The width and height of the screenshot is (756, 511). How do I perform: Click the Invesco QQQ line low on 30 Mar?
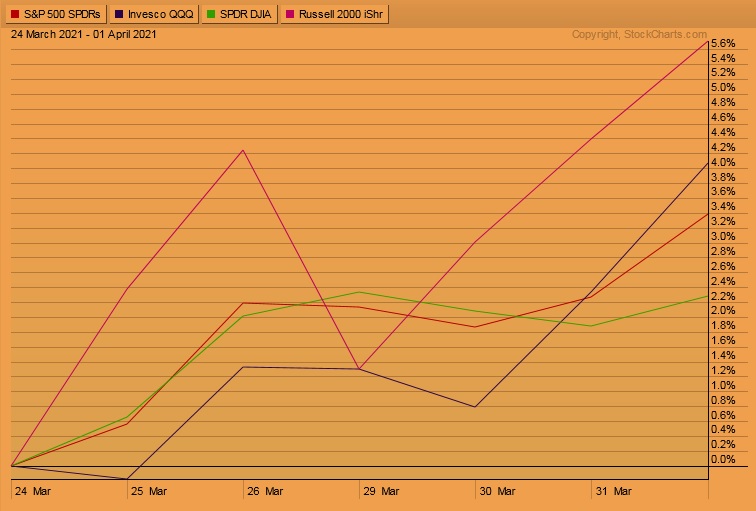475,407
